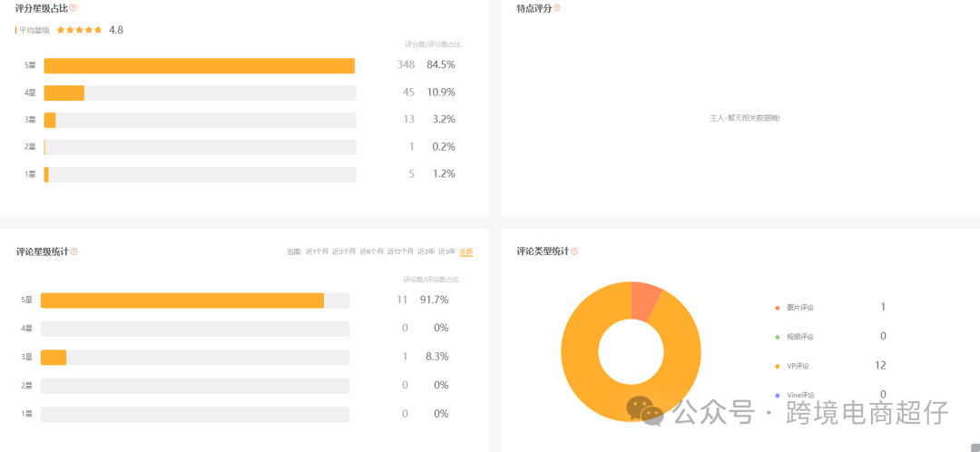This screenshot has width=980, height=452.
Task: Toggle 图片评论 legend dot
Action: (x=778, y=308)
